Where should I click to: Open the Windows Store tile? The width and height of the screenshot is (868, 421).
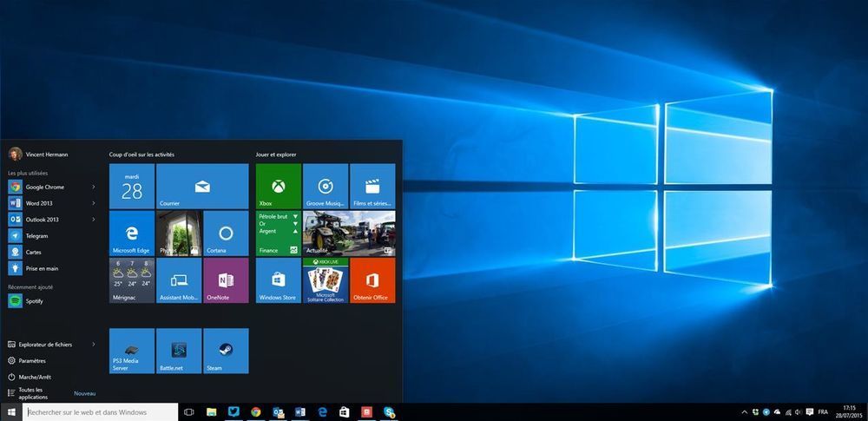[278, 280]
